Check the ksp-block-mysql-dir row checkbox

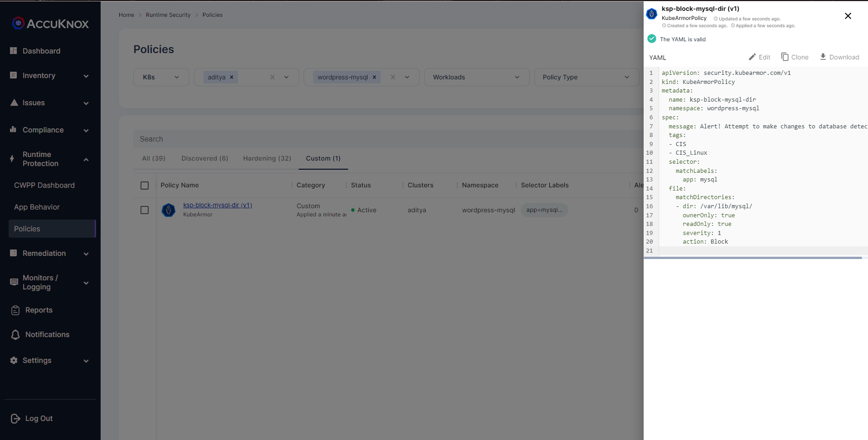point(145,210)
